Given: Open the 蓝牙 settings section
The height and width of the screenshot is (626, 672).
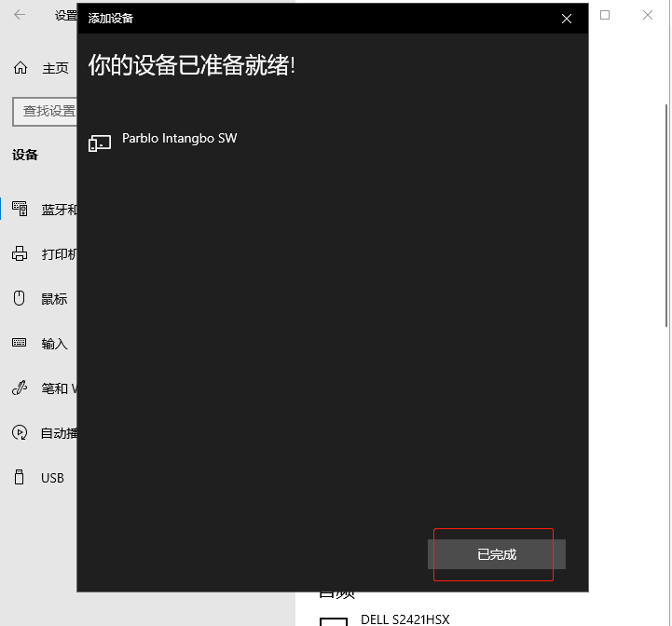Looking at the screenshot, I should coord(60,210).
